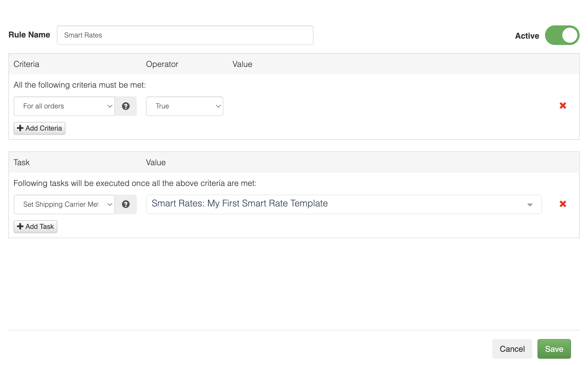
Task: Click the Rule Name label
Action: click(x=29, y=35)
